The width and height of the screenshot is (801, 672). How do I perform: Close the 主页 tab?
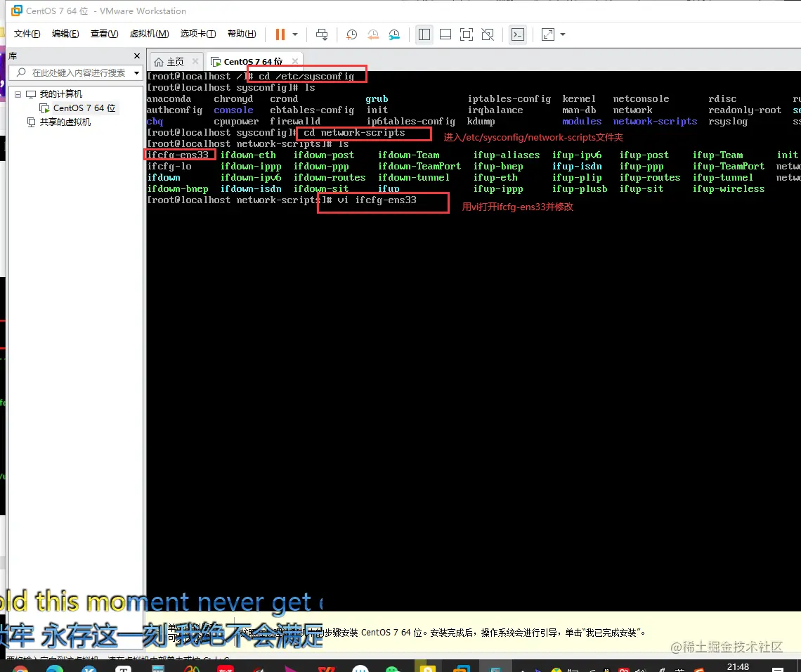[x=195, y=61]
